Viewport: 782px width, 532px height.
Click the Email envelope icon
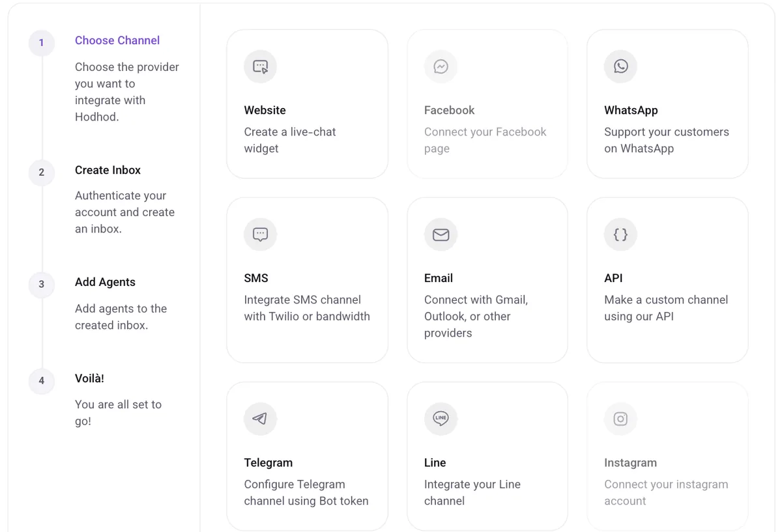point(441,234)
